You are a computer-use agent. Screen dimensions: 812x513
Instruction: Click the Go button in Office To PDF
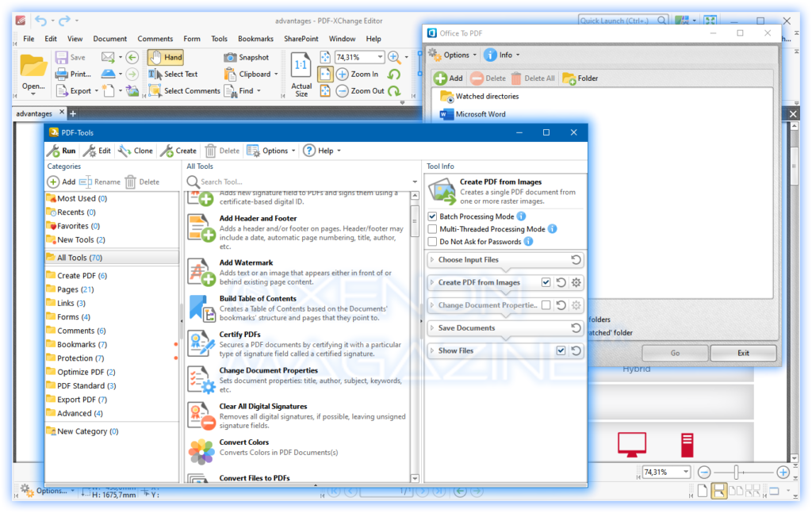674,352
